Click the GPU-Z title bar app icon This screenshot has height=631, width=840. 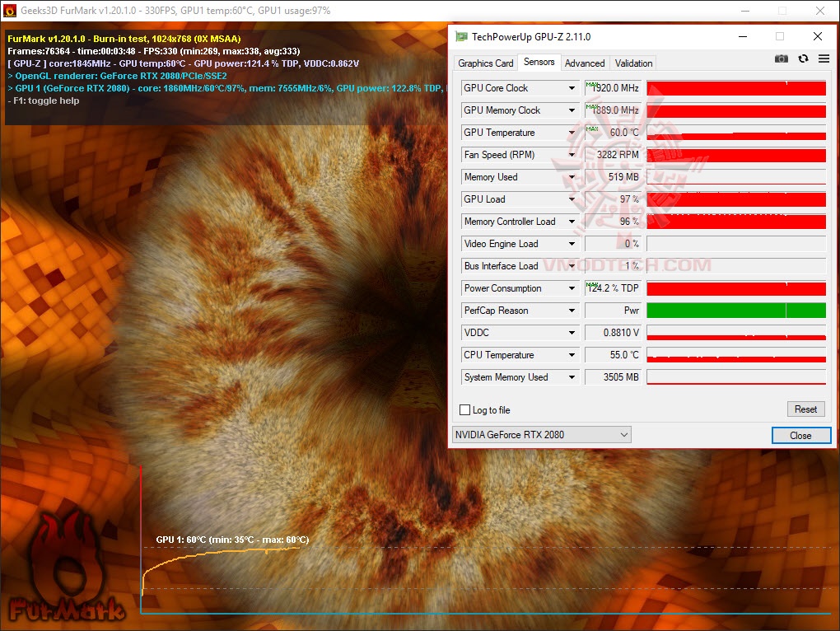pos(461,36)
